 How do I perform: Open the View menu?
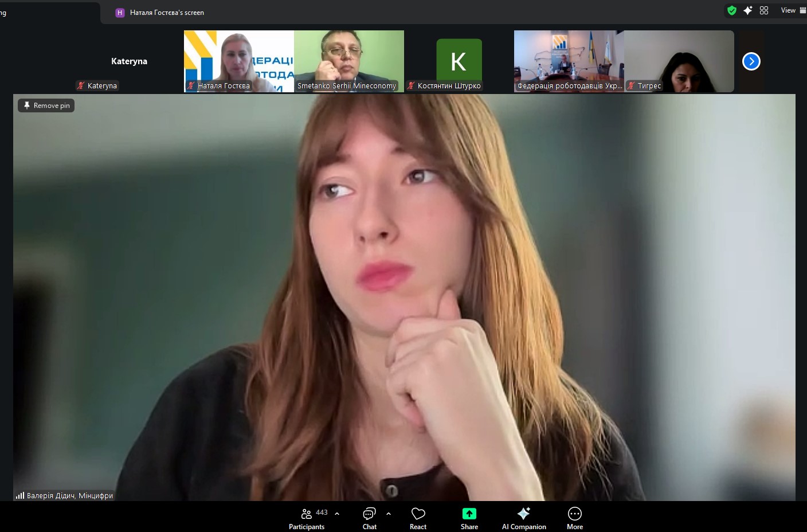click(x=793, y=10)
